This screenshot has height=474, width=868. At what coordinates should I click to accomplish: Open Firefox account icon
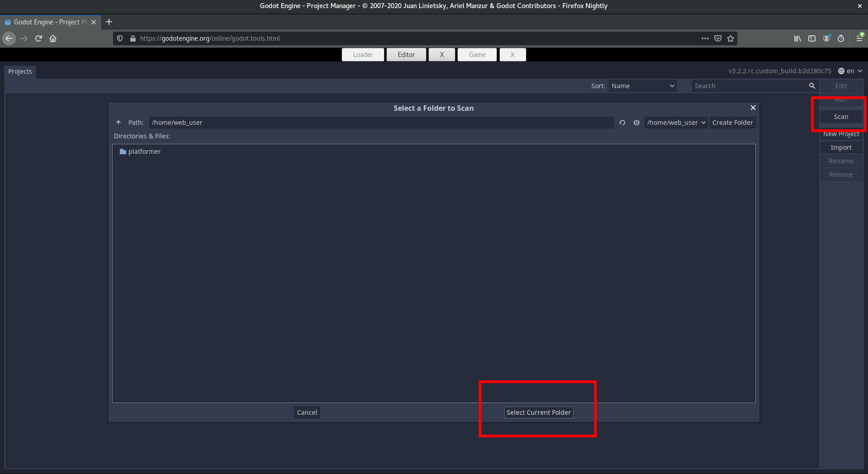click(x=826, y=38)
